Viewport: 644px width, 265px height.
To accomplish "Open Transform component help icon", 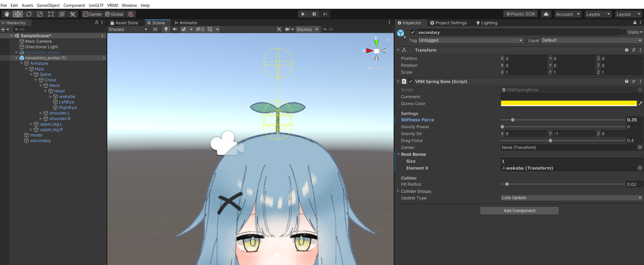I will (626, 50).
